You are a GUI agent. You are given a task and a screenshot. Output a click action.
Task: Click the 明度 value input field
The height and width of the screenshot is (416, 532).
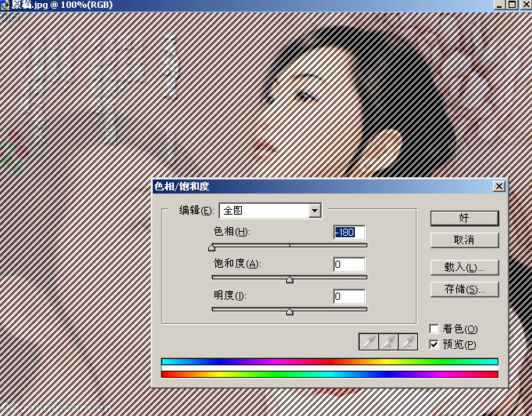tap(349, 296)
